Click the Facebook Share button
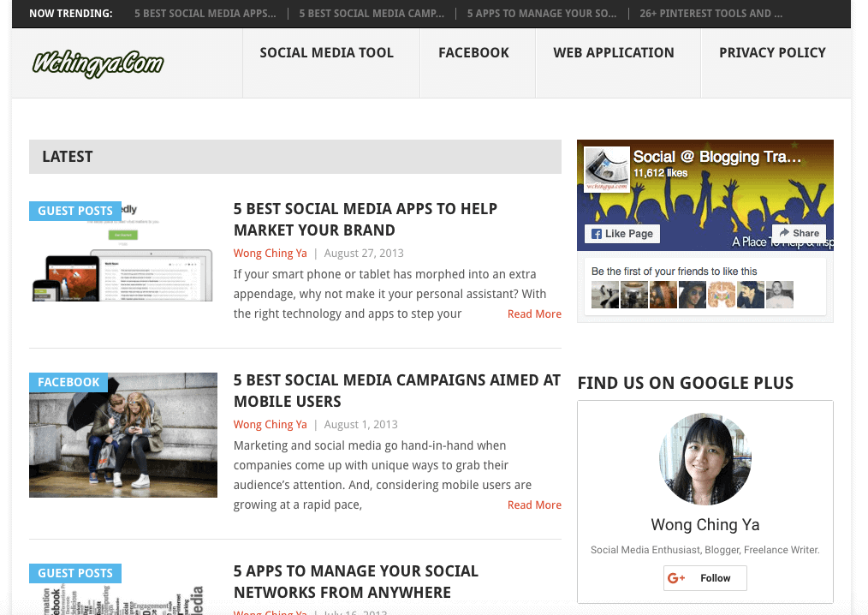The width and height of the screenshot is (868, 615). coord(800,233)
